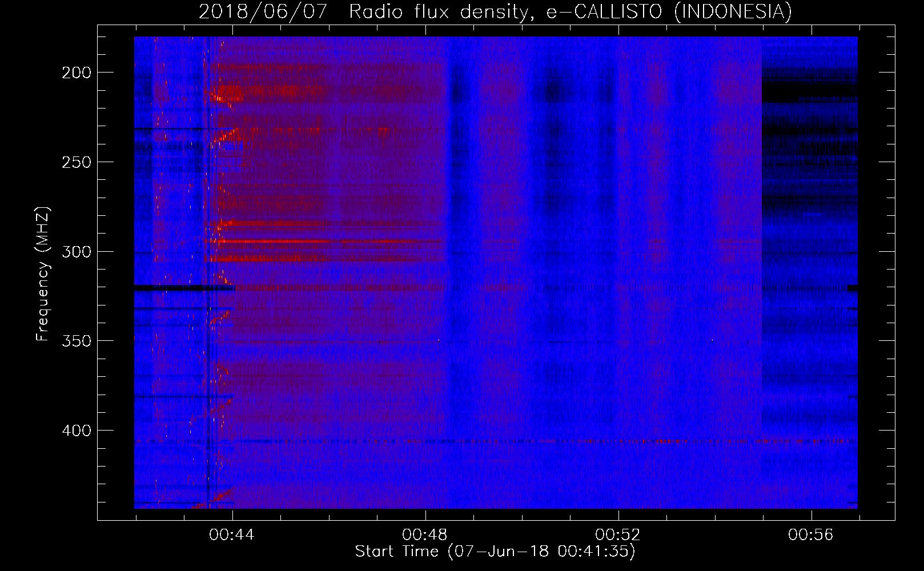This screenshot has width=924, height=571.
Task: Click the 00:48 time tick label
Action: 425,534
